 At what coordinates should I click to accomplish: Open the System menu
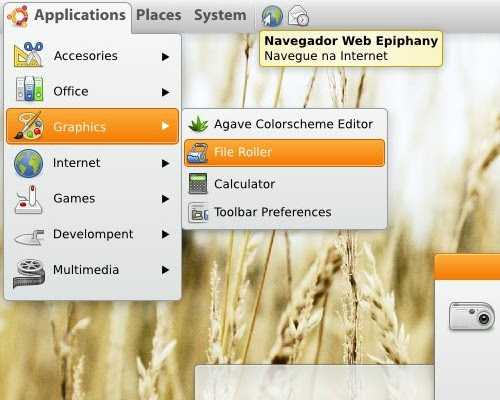220,15
